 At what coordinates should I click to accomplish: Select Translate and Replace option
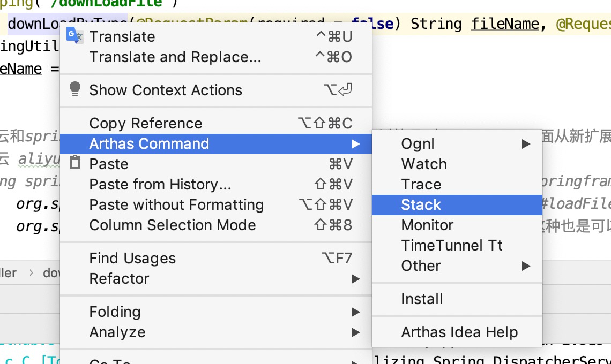pyautogui.click(x=175, y=57)
